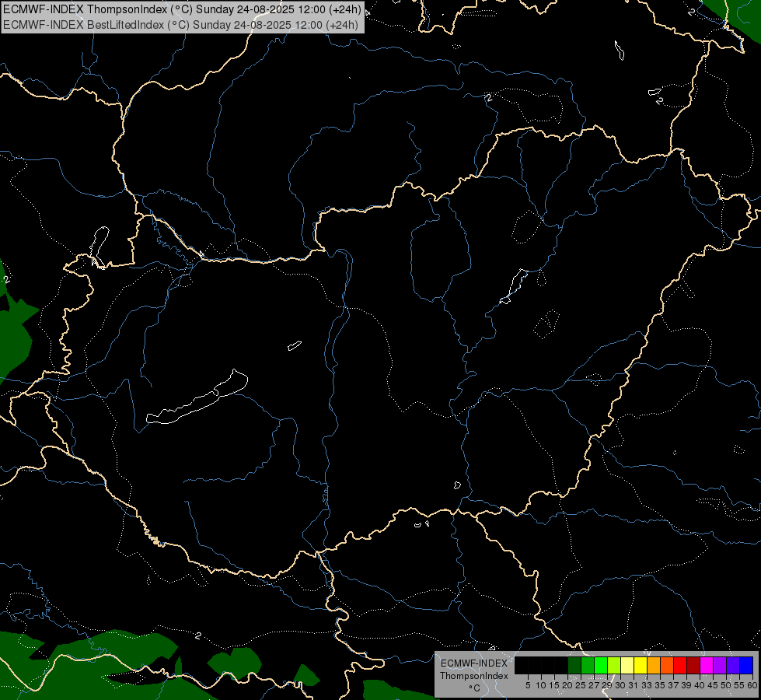This screenshot has height=700, width=761.
Task: Click the legend tick value 27
Action: click(x=594, y=685)
